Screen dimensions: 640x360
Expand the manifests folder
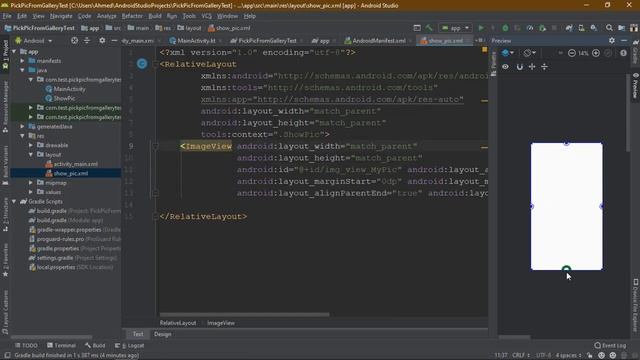[x=22, y=61]
